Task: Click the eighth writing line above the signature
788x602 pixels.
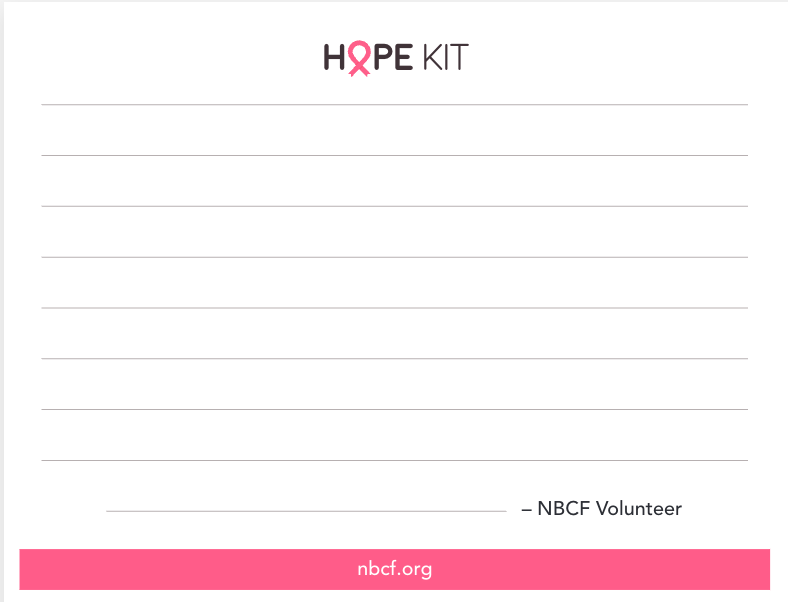Action: [394, 460]
